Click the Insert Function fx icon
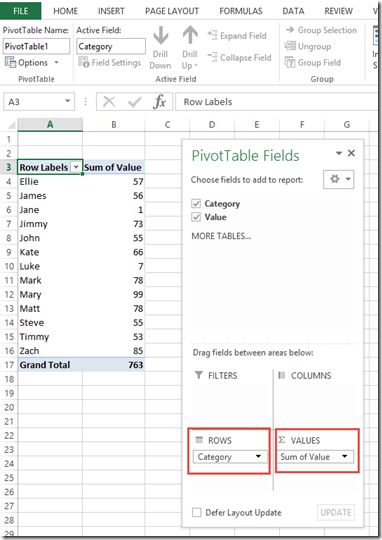This screenshot has width=382, height=540. 159,102
